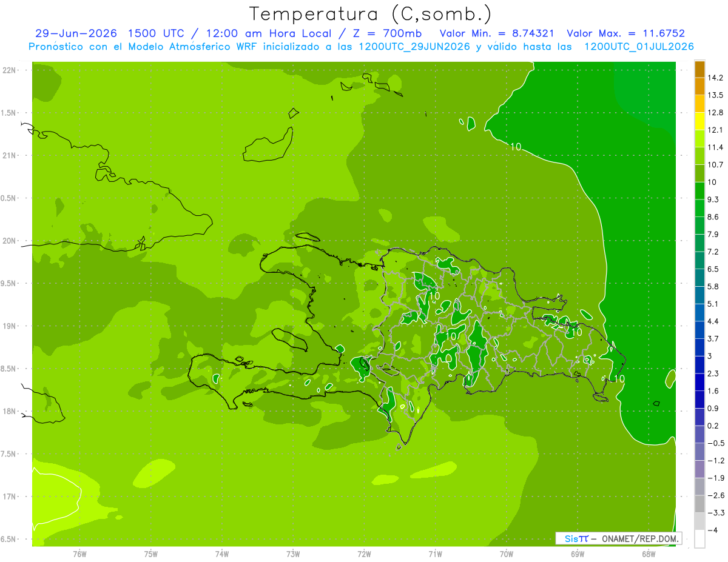Click the dark blue swatch between 1.6 and 2.3
Image resolution: width=728 pixels, height=562 pixels.
coord(699,382)
